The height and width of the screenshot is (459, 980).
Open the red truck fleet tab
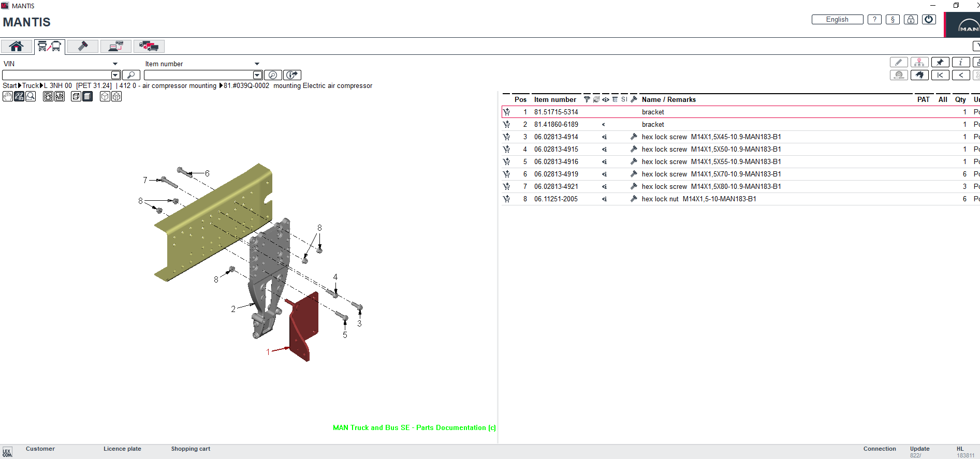(149, 46)
